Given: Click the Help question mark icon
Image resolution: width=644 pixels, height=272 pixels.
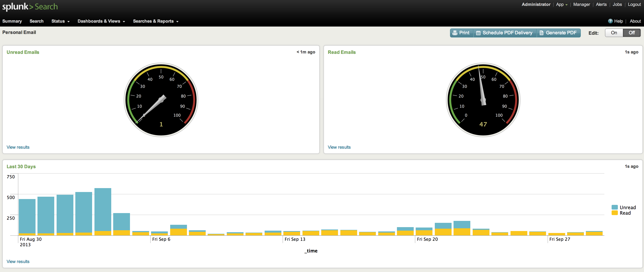Looking at the screenshot, I should (610, 21).
